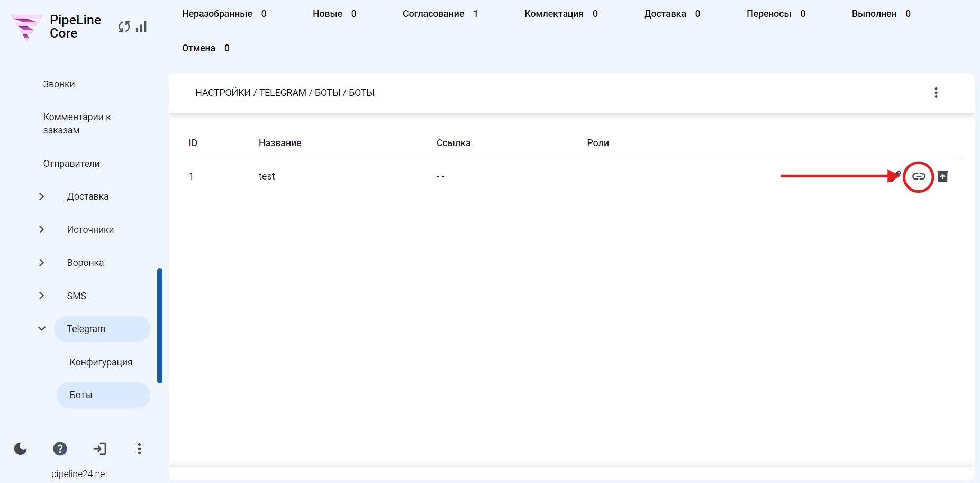This screenshot has height=483, width=980.
Task: Open the Конфигурация submenu item
Action: point(101,362)
